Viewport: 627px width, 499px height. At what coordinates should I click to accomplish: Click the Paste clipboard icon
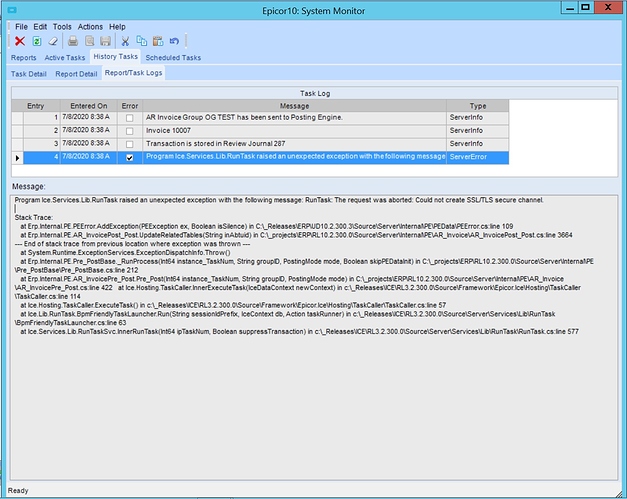(x=158, y=41)
